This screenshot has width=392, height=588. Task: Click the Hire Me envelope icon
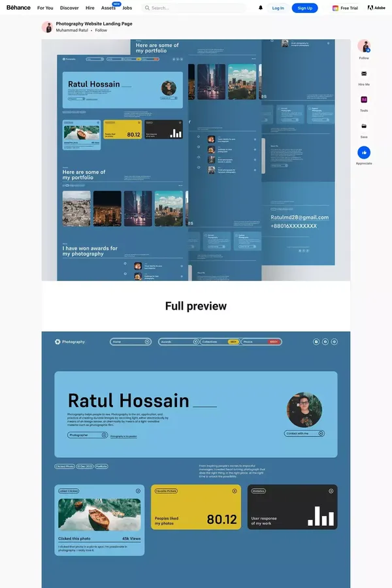click(364, 73)
